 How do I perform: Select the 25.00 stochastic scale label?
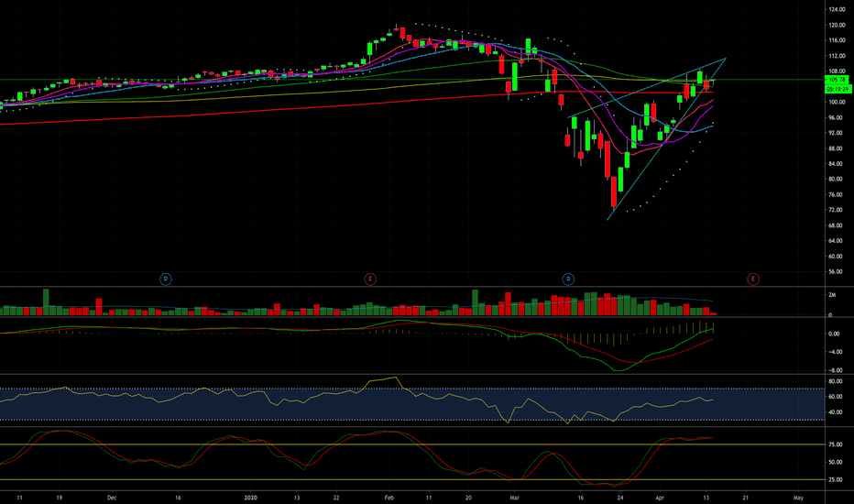(x=836, y=480)
